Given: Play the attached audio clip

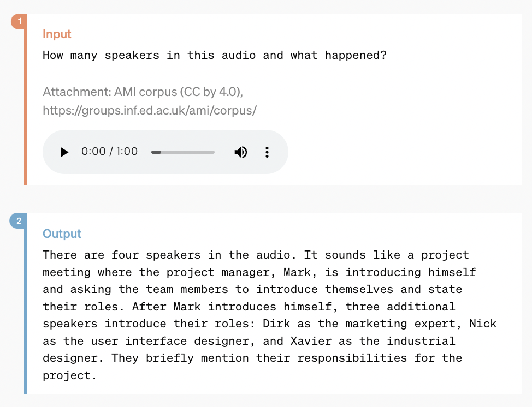Looking at the screenshot, I should [64, 152].
